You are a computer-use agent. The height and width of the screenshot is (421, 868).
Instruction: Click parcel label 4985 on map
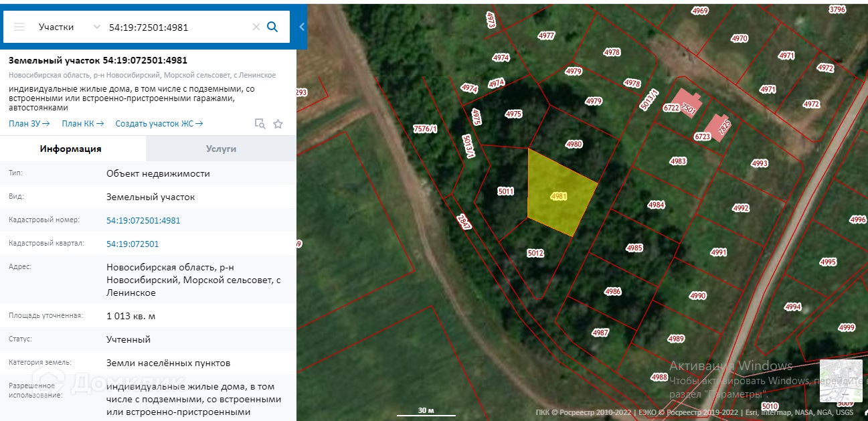[634, 248]
